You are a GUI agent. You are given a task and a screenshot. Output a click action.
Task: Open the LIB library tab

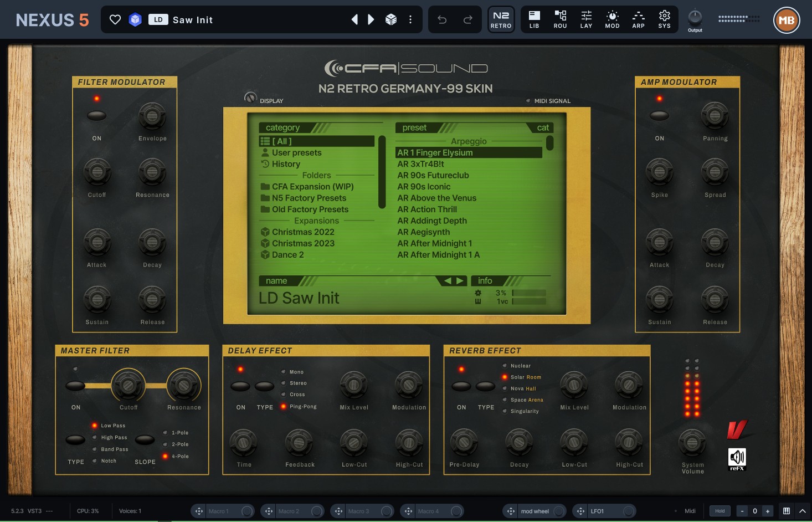(x=535, y=20)
